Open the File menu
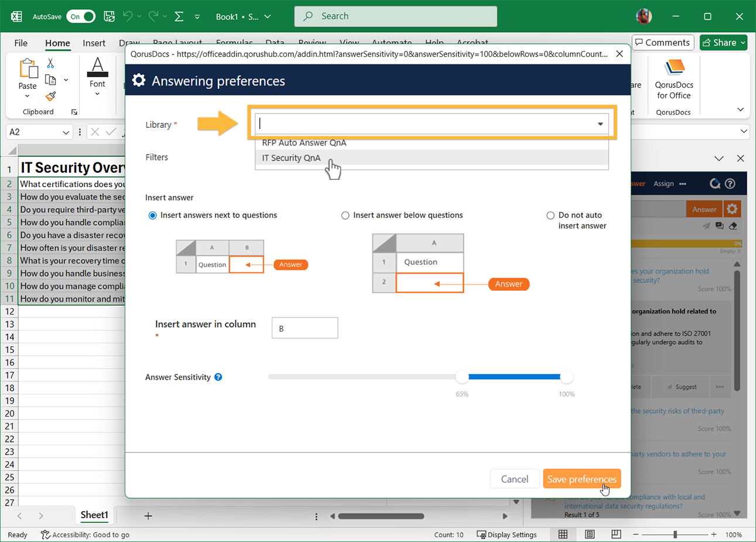 coord(20,43)
